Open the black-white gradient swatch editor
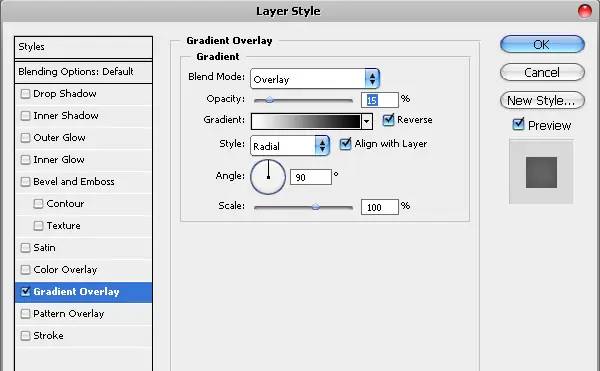The width and height of the screenshot is (600, 371). (306, 122)
